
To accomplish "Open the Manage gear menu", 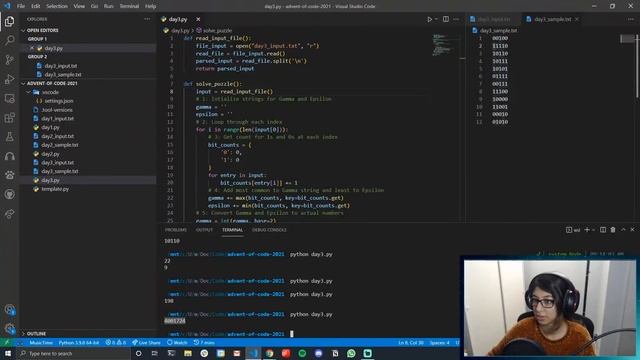I will (x=9, y=328).
